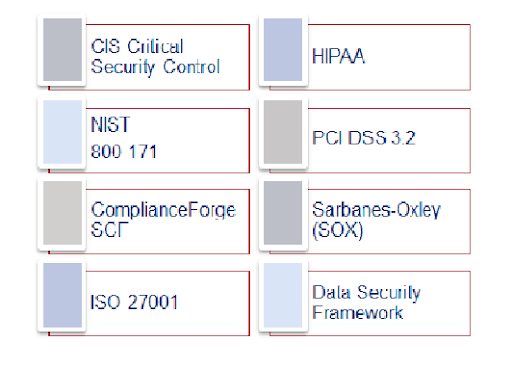
Task: Click the PCI DSS 3.2 thumbnail
Action: 283,132
